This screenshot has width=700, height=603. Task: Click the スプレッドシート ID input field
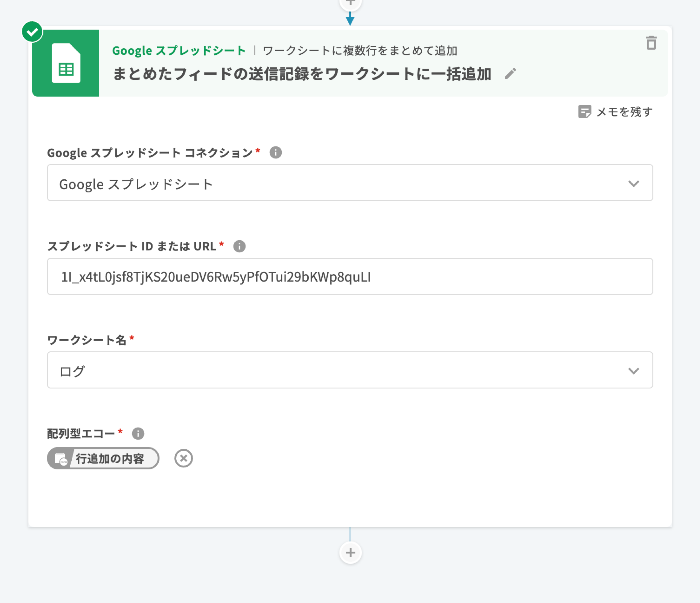click(350, 277)
